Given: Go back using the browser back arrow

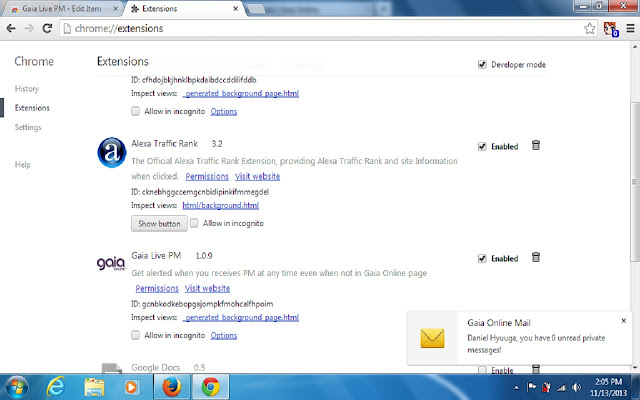Looking at the screenshot, I should [11, 28].
